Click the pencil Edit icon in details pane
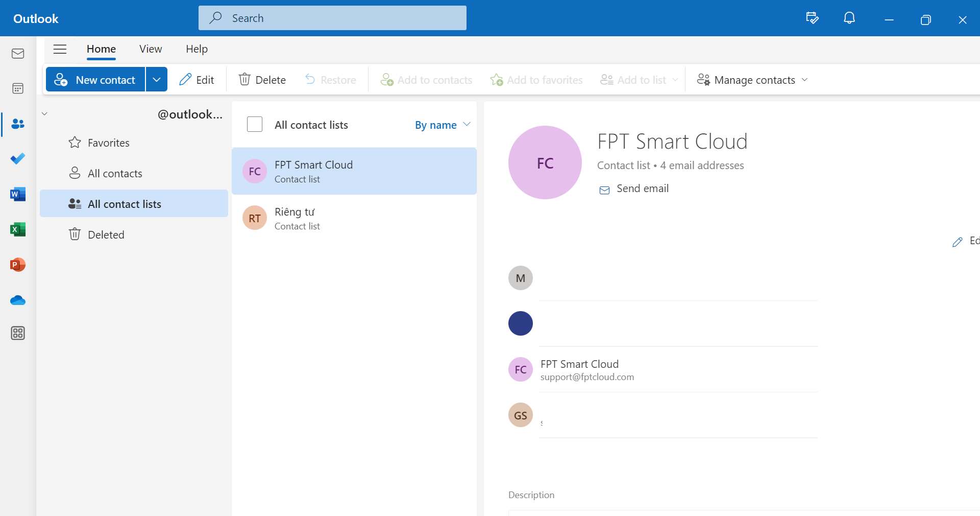 point(958,242)
